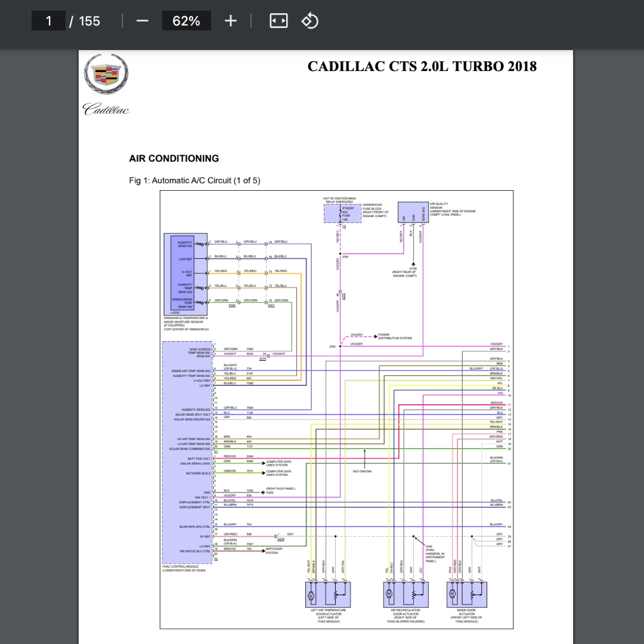Select the 62% zoom level field
This screenshot has width=644, height=644.
tap(187, 20)
